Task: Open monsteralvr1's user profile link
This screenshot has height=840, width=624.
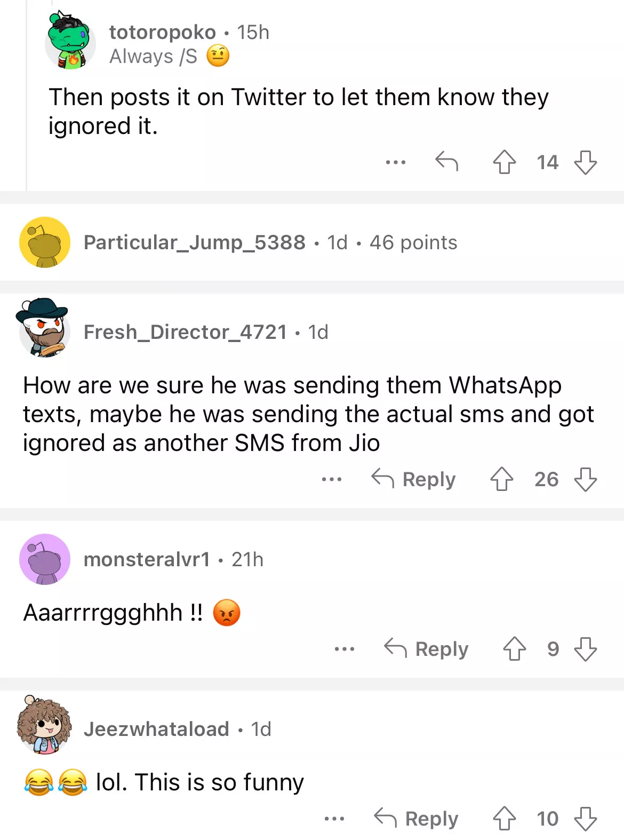Action: (147, 559)
